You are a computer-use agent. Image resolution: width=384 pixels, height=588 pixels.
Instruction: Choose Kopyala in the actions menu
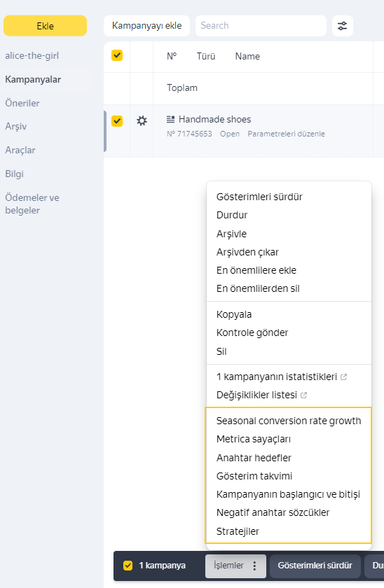pos(234,314)
